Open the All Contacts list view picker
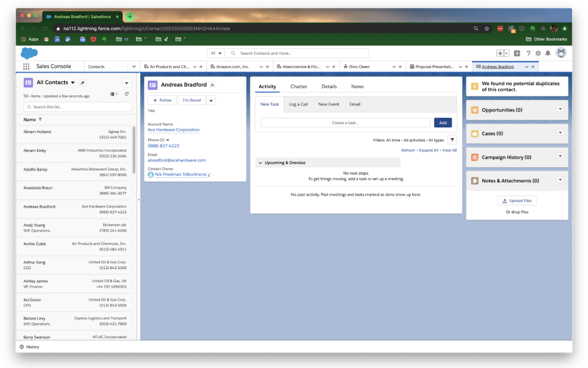The image size is (588, 368). point(72,83)
